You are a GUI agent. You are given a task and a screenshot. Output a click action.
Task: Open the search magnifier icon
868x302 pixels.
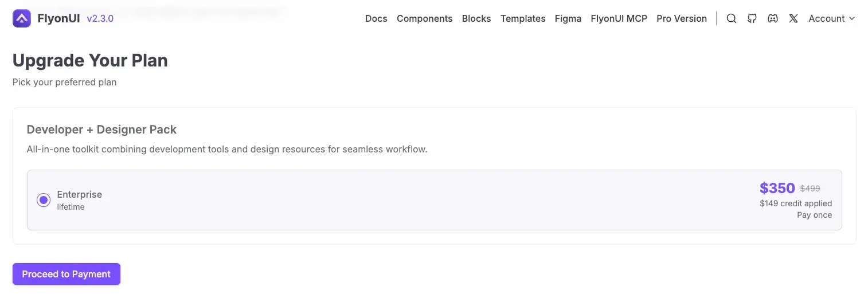pos(732,18)
